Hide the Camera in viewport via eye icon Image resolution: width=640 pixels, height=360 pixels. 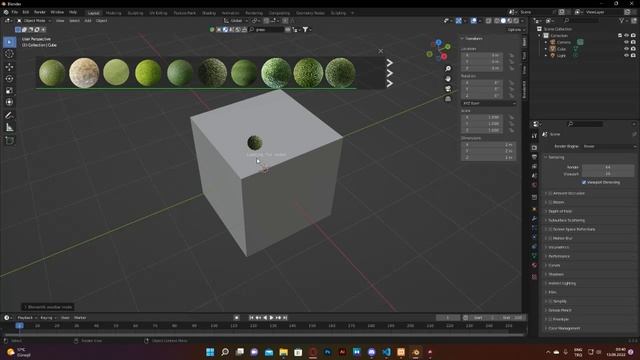pos(627,42)
